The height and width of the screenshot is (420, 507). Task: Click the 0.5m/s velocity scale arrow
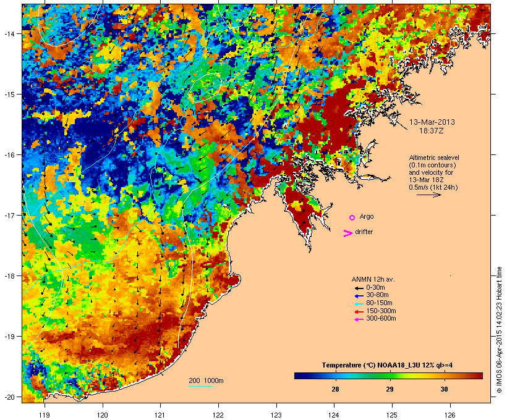[x=428, y=195]
